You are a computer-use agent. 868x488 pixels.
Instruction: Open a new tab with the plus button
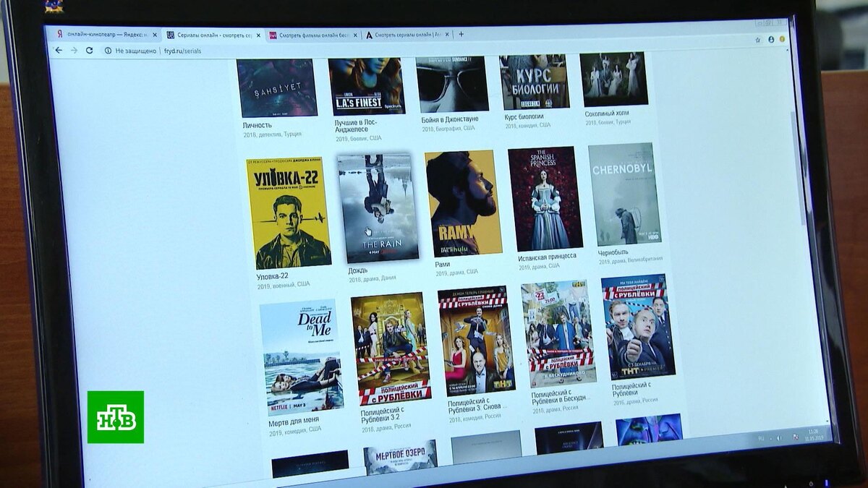tap(461, 34)
